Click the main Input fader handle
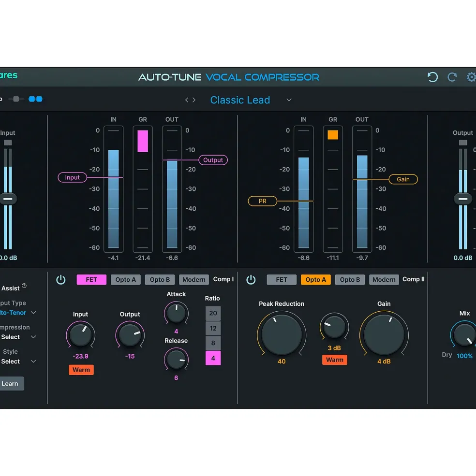476x476 pixels. [8, 199]
